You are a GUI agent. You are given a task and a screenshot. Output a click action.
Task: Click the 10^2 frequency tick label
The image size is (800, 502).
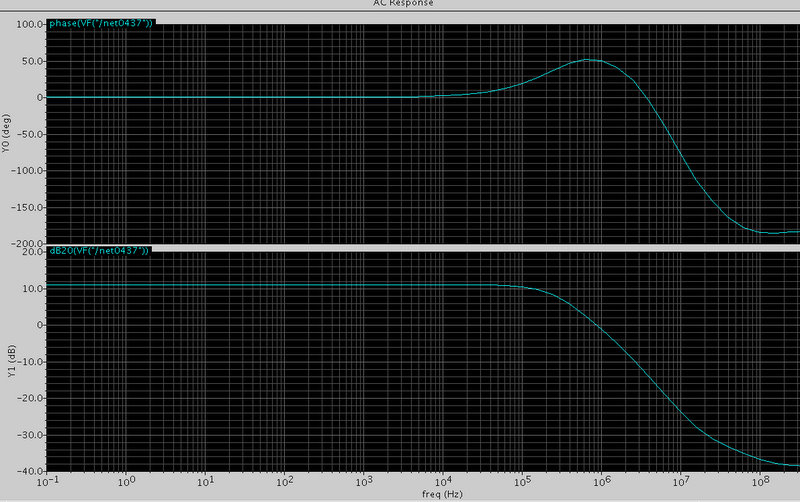tap(285, 481)
